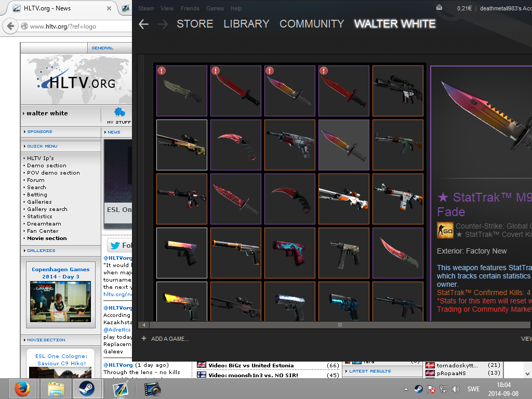The image size is (532, 399).
Task: Open Steam from the taskbar
Action: click(87, 389)
